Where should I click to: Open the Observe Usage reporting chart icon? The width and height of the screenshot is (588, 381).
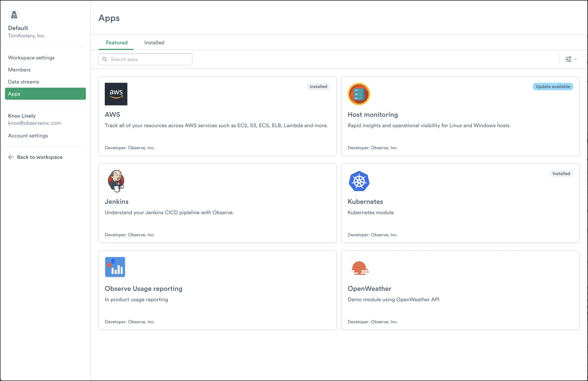(x=115, y=267)
